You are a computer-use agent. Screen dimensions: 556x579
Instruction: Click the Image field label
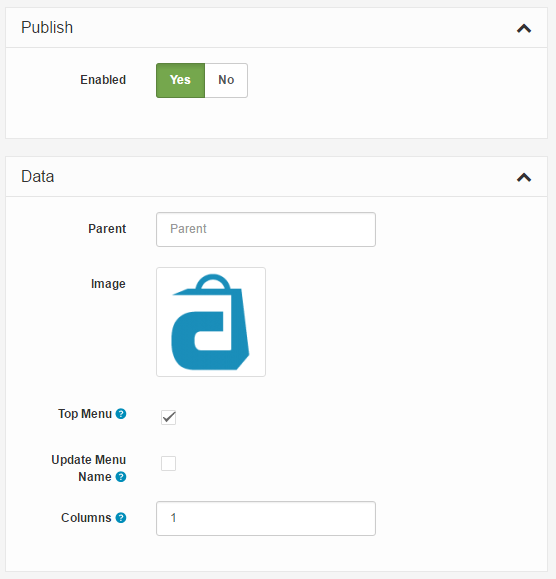coord(108,284)
